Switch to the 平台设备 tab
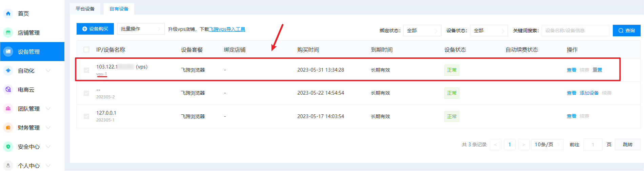Viewport: 644px width, 171px height. click(x=85, y=9)
